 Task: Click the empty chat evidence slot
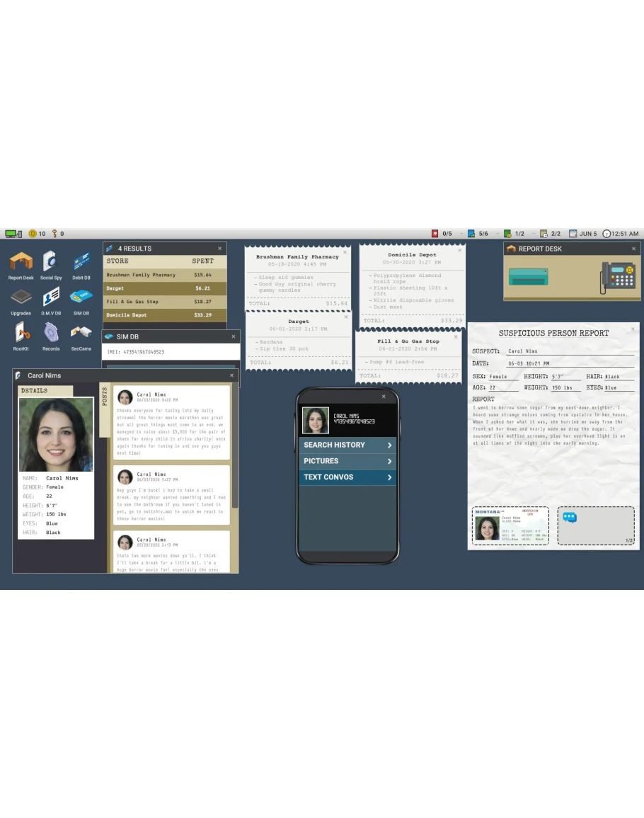click(x=595, y=526)
